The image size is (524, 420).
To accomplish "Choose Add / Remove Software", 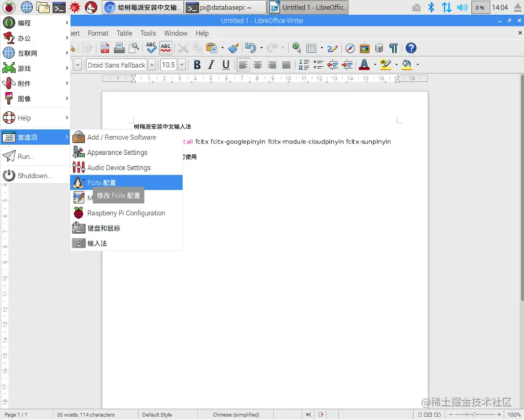I will 126,137.
